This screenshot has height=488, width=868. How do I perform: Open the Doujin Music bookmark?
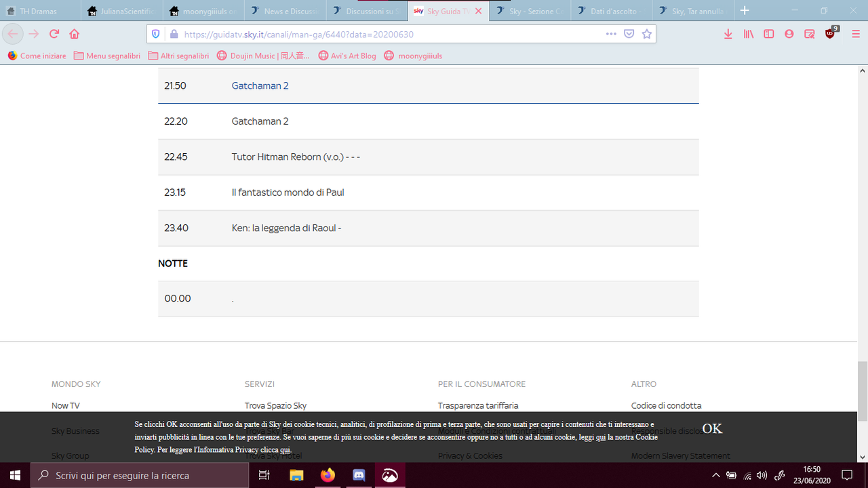pos(263,56)
